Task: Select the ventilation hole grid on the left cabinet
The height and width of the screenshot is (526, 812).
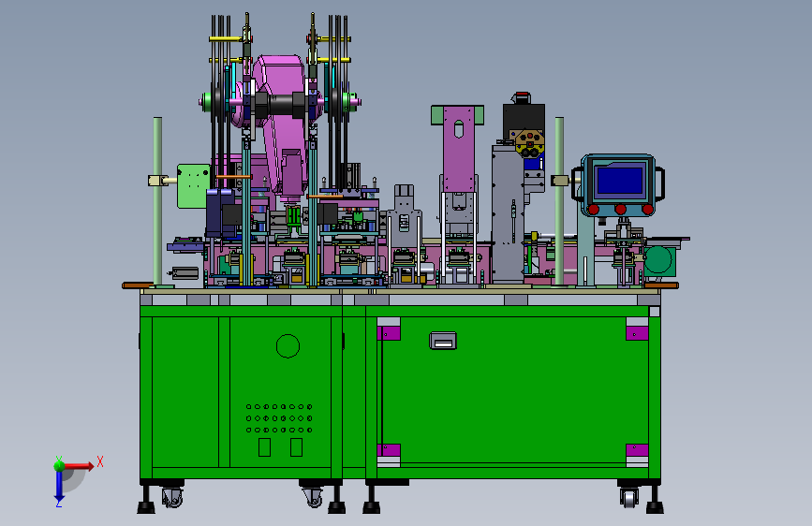Action: click(279, 418)
